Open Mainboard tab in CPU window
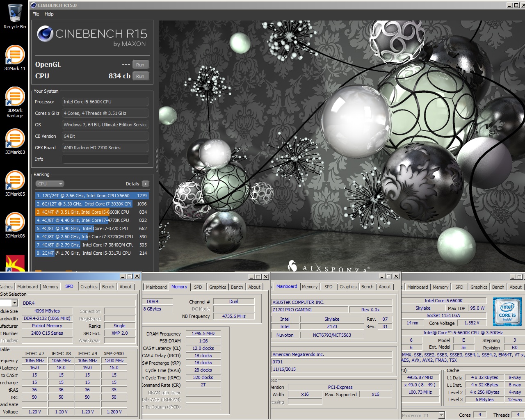This screenshot has width=525, height=420. coord(418,287)
